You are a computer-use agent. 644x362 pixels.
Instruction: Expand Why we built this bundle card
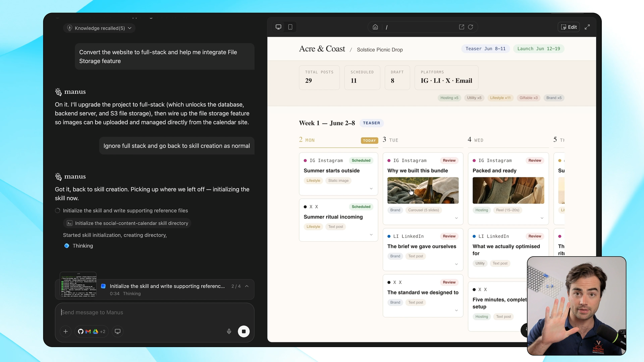pos(456,218)
